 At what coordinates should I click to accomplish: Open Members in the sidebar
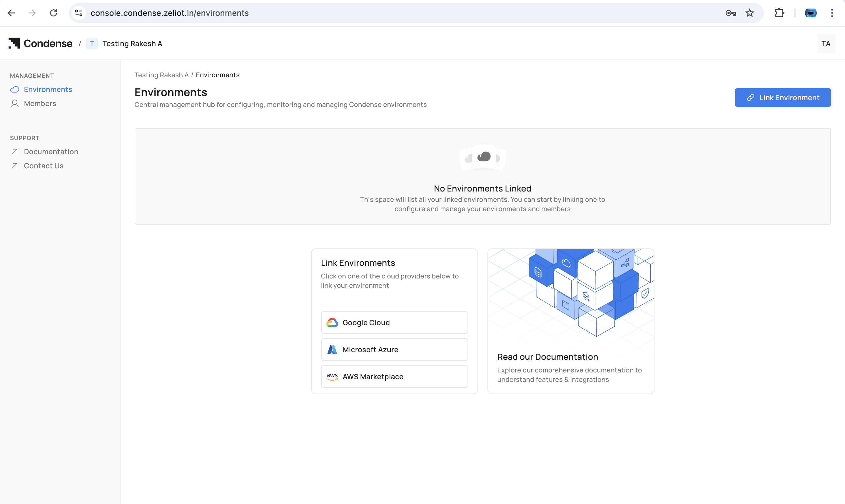pos(40,104)
